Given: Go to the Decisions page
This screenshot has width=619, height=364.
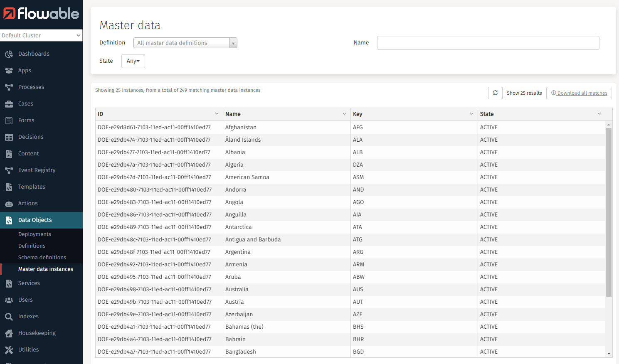Looking at the screenshot, I should (31, 137).
